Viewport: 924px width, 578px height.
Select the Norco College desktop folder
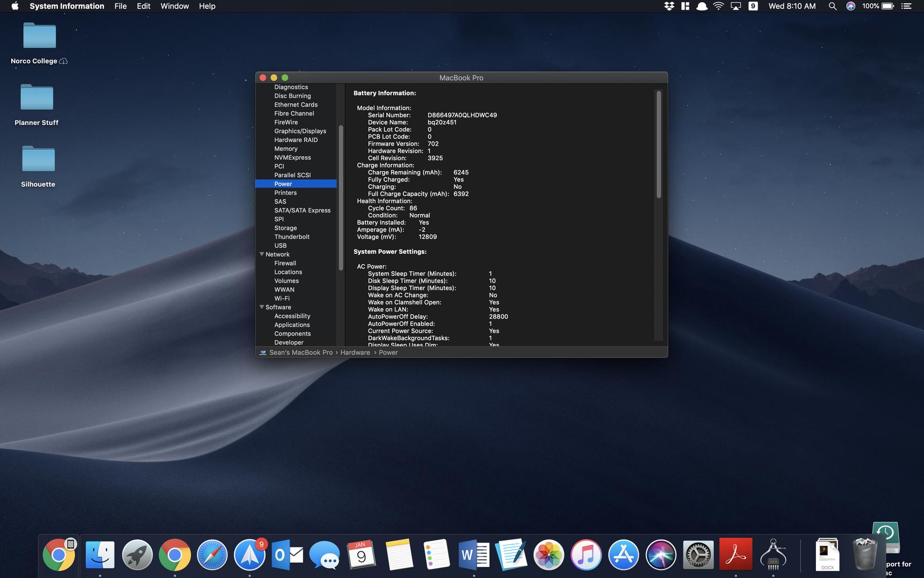coord(39,44)
